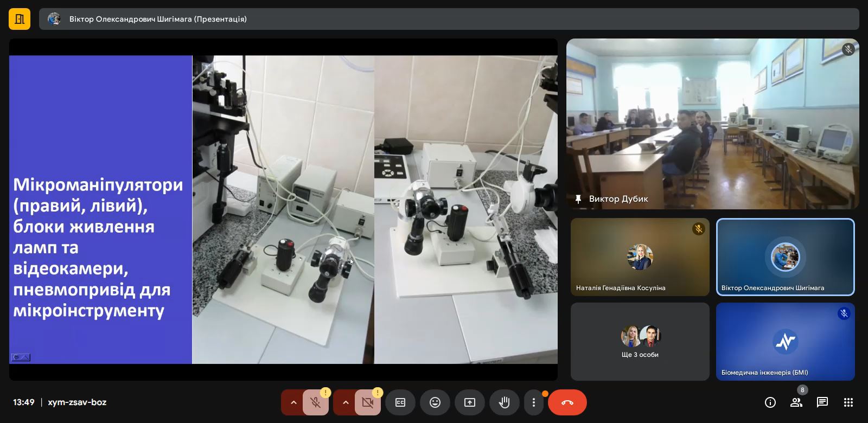Image resolution: width=868 pixels, height=423 pixels.
Task: Open the activities grid icon
Action: coord(848,402)
